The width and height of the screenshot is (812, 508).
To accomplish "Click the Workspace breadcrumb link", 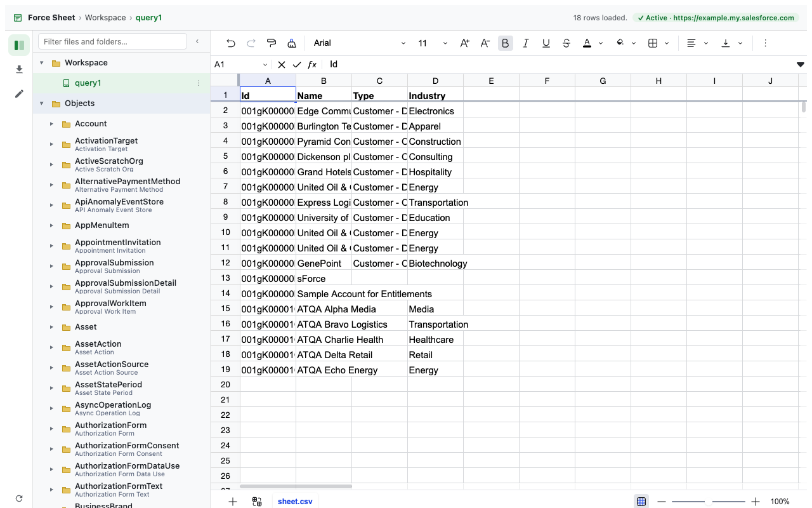I will pos(105,18).
